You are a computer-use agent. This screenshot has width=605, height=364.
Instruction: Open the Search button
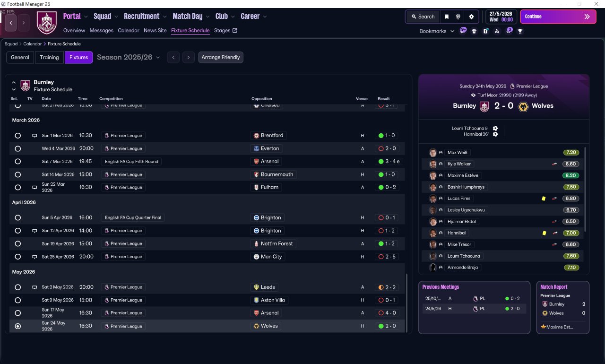coord(422,17)
